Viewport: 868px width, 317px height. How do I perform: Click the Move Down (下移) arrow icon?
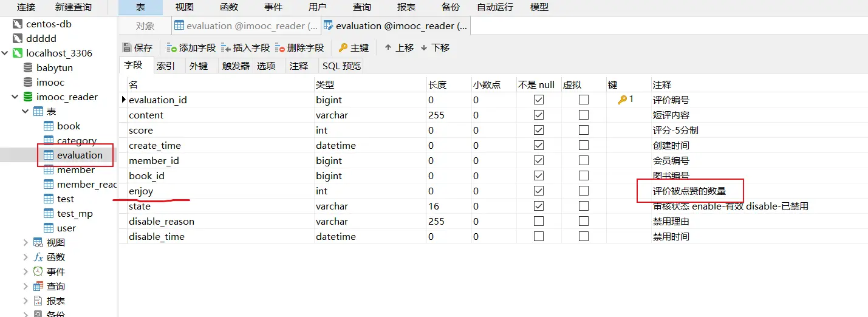[x=424, y=47]
